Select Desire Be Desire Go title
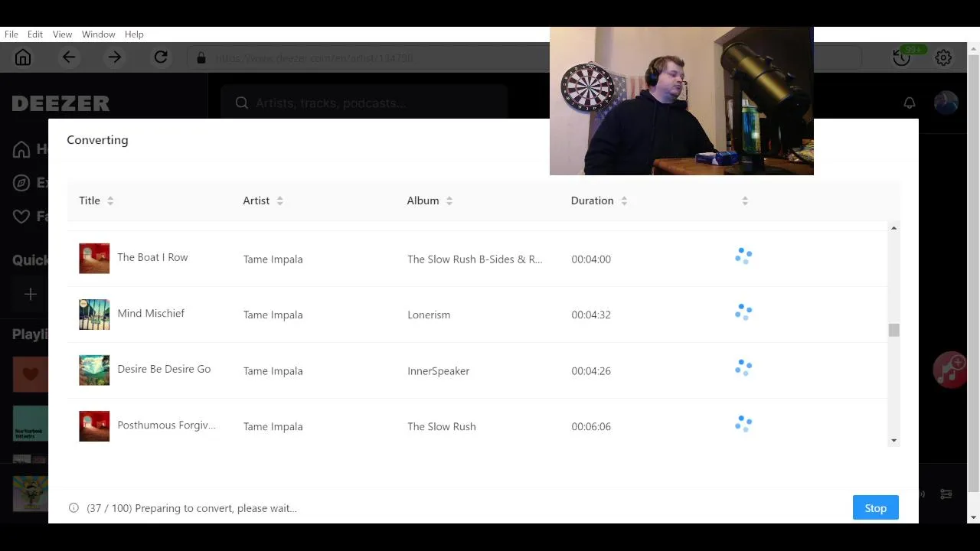980x551 pixels. (x=164, y=369)
